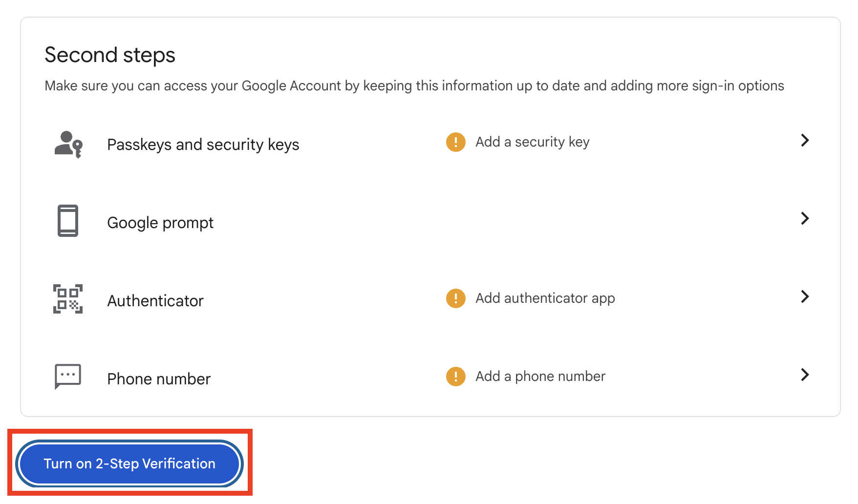The image size is (858, 504).
Task: Click warning icon beside Add authenticator app
Action: [456, 298]
